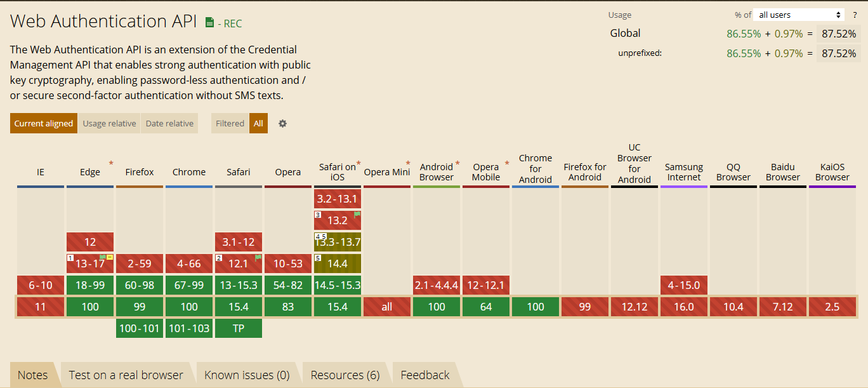Click the yellow minus icon in Edge 13-17 cell
The height and width of the screenshot is (388, 868).
[110, 257]
